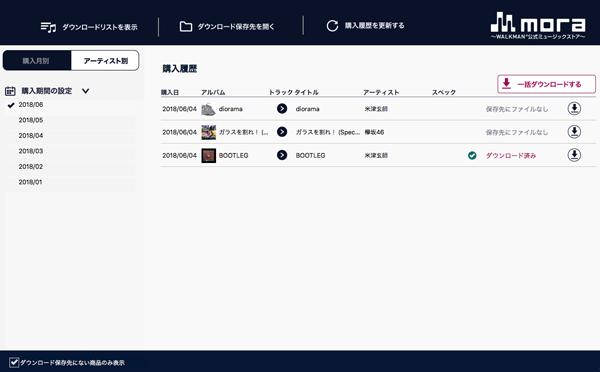Click the スペック column header
Viewport: 600px width, 372px height.
[x=444, y=92]
